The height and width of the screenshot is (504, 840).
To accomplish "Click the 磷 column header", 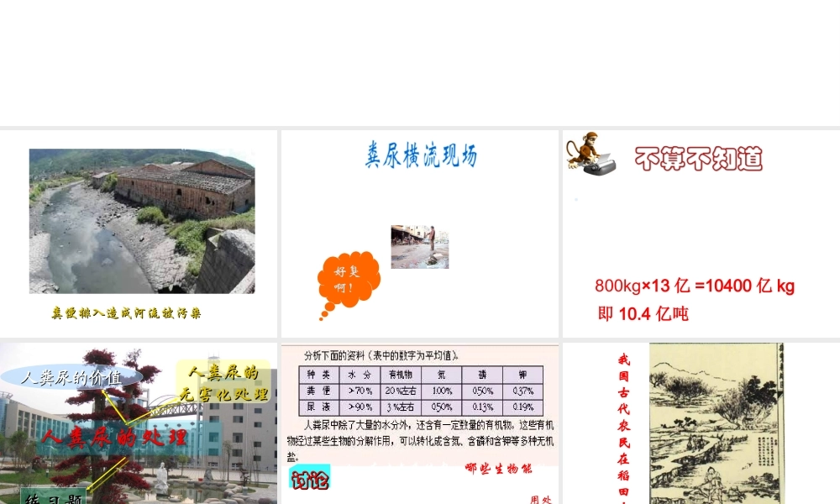I will [482, 375].
